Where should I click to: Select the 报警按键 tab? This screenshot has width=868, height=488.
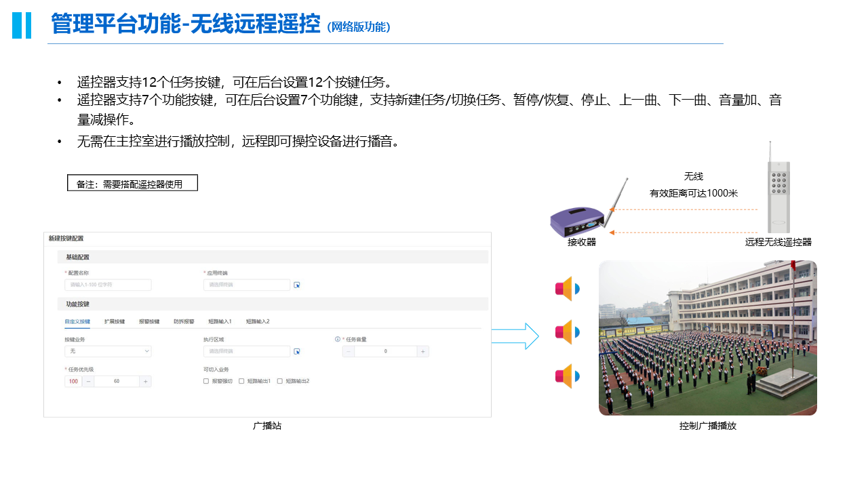click(149, 321)
